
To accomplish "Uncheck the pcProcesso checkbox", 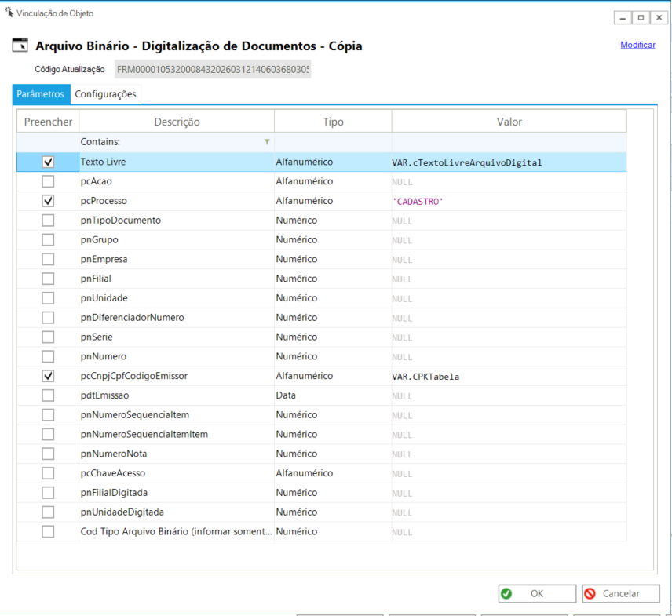I will [x=48, y=201].
